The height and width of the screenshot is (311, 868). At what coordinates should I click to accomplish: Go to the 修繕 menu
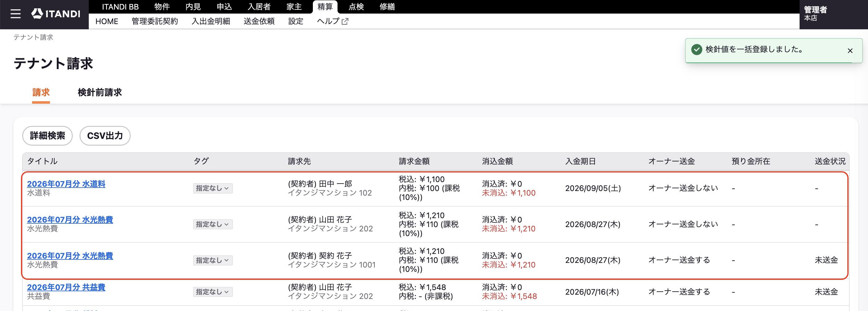(x=387, y=7)
